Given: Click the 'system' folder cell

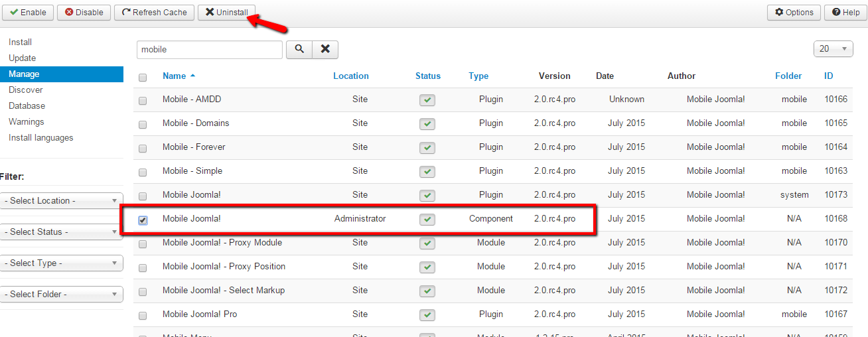Looking at the screenshot, I should point(794,194).
